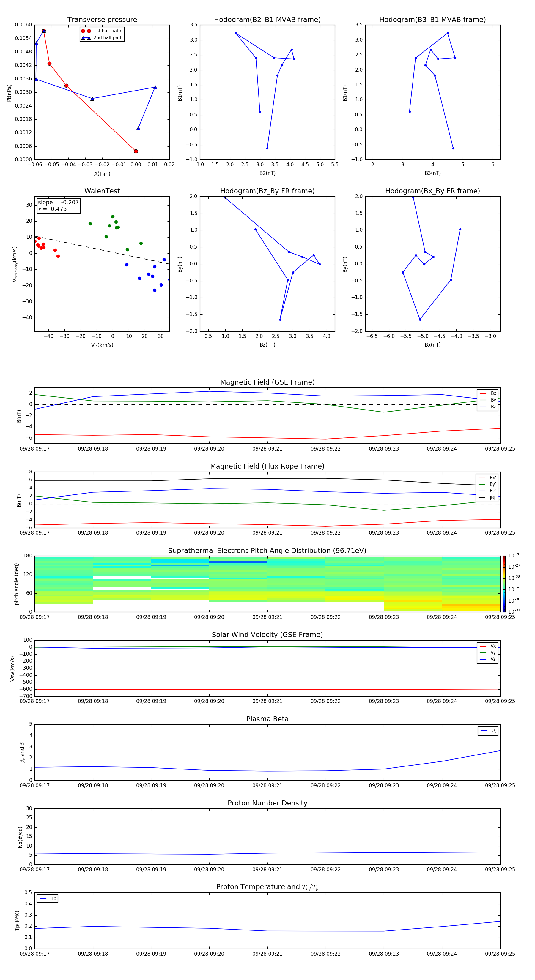The image size is (535, 980).
Task: Click the 'B2(nT)' x-axis label
Action: (x=267, y=173)
